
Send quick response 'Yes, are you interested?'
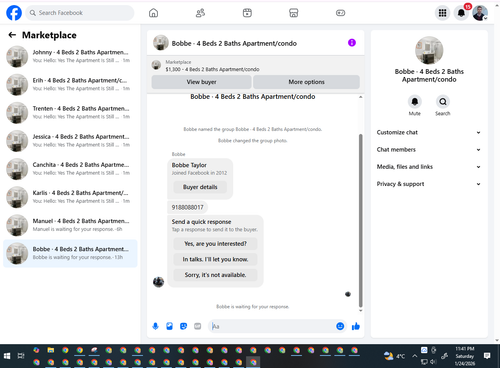(215, 244)
